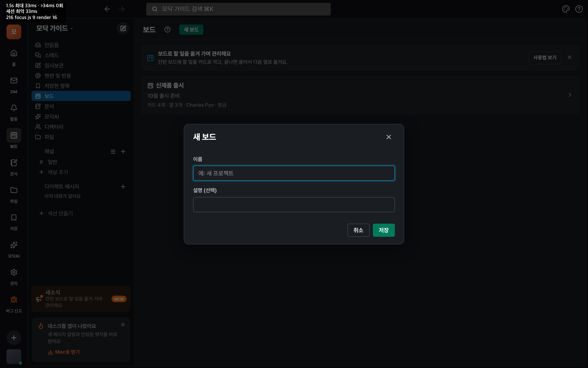Click the 모닥 가이드 검색 search bar
Screen dimensions: 588x368
[238, 9]
